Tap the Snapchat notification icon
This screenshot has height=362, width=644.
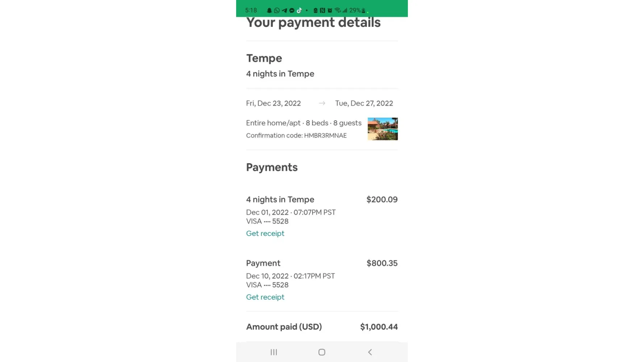coord(269,10)
